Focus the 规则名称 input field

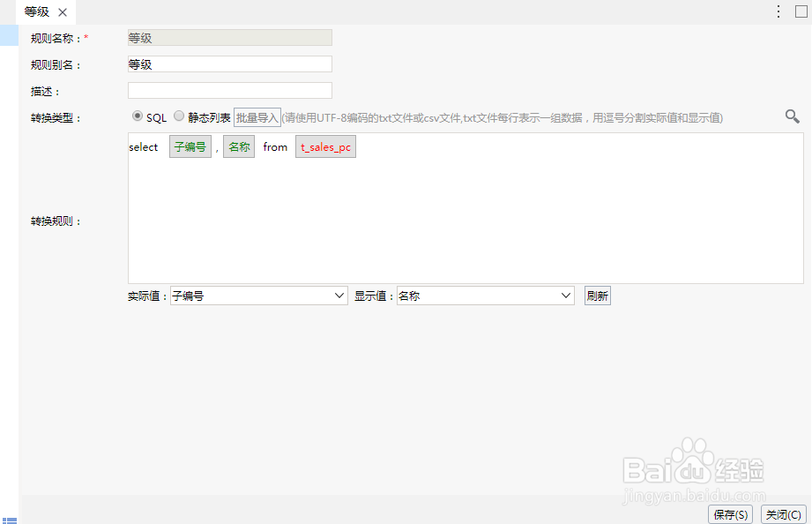[230, 38]
